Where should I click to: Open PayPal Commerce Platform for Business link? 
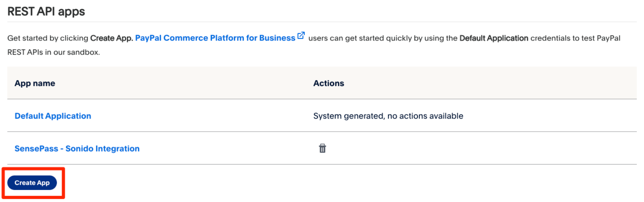(215, 38)
